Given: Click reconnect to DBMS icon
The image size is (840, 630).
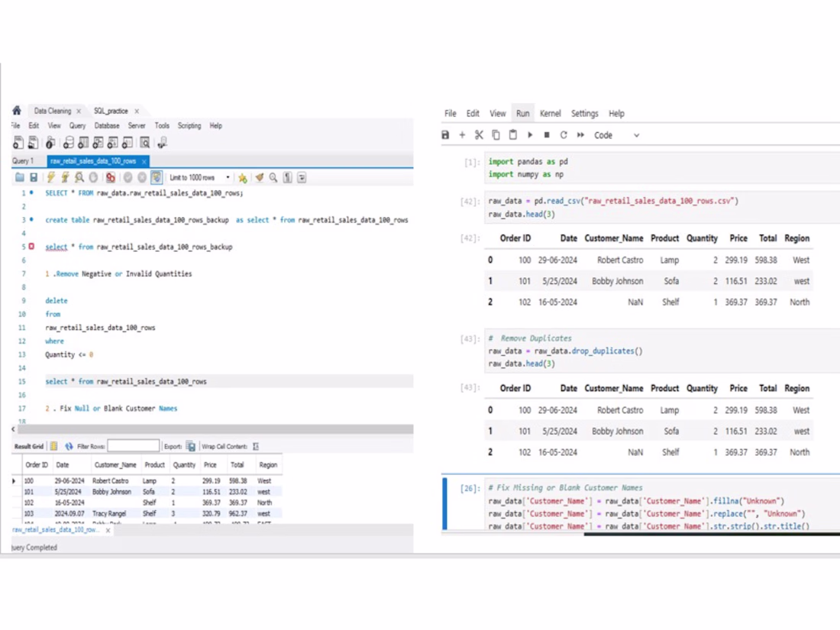Looking at the screenshot, I should coord(163,143).
